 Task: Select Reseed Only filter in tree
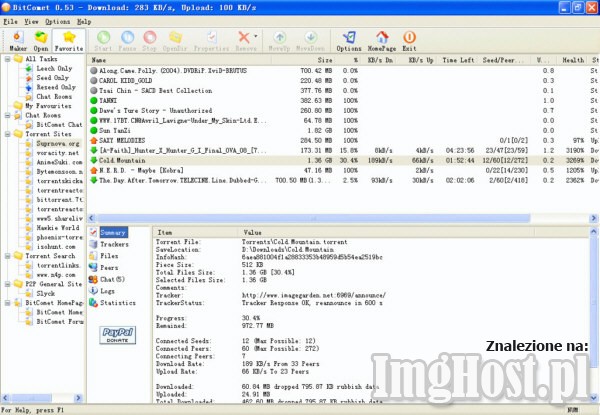click(56, 87)
